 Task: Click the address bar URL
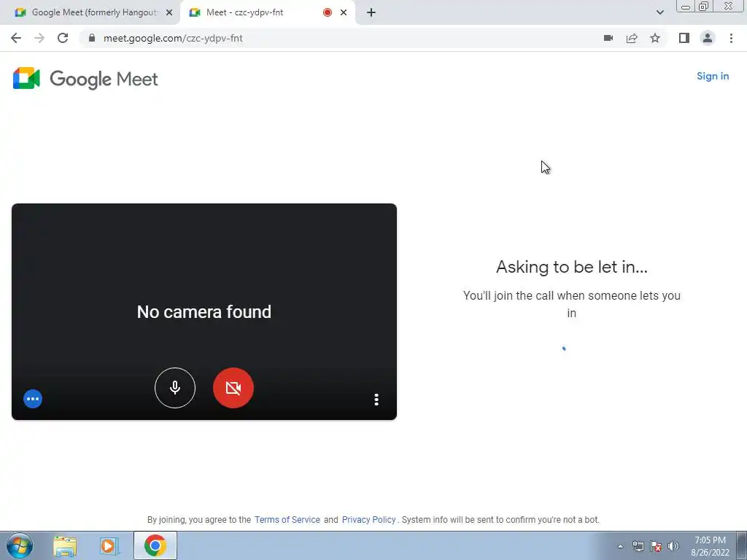point(174,38)
